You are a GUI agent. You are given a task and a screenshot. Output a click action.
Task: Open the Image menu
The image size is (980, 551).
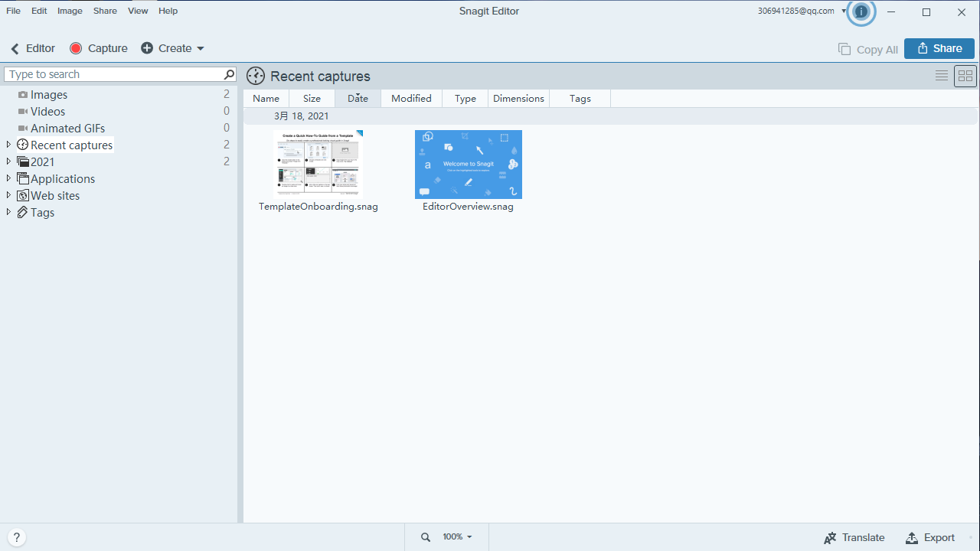pyautogui.click(x=70, y=11)
